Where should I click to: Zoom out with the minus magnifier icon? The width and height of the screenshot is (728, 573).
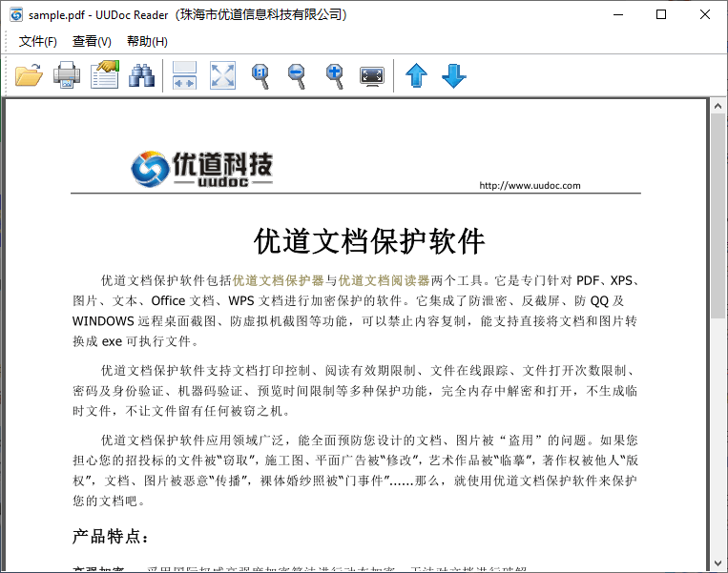(x=297, y=76)
